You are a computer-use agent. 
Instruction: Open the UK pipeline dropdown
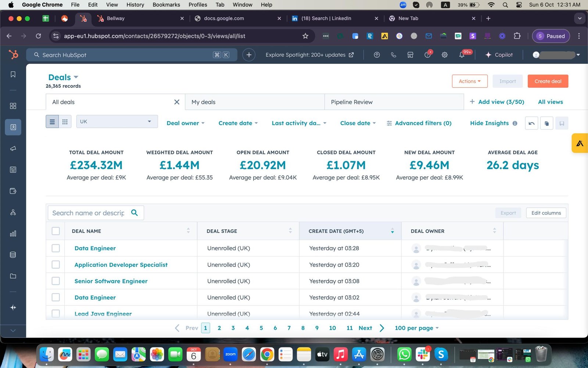pyautogui.click(x=117, y=121)
